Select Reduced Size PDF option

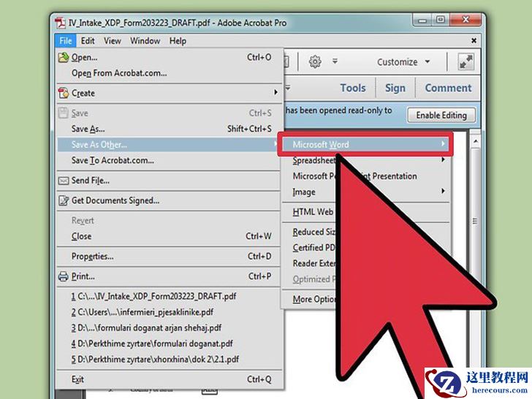(314, 232)
